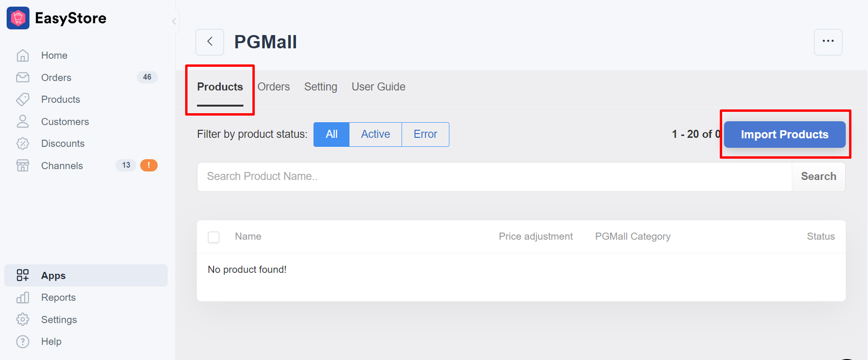Tick the select-all checkbox in table header
Viewport: 868px width, 360px height.
tap(214, 237)
